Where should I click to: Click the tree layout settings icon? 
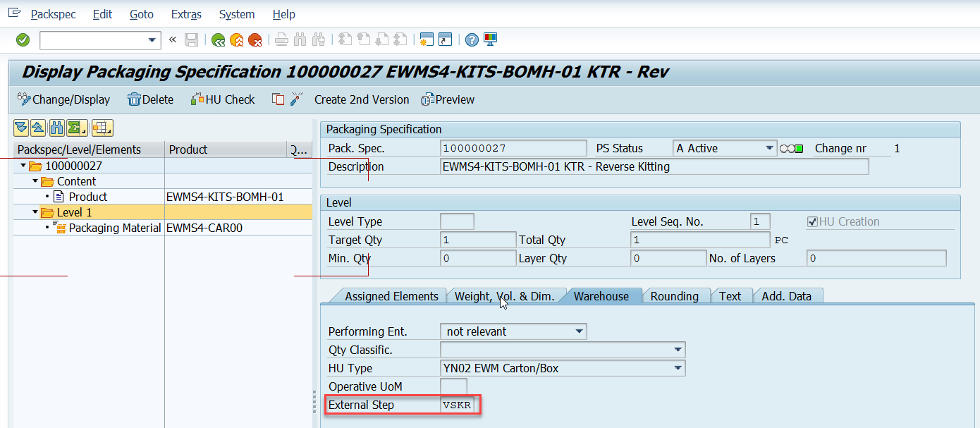[102, 128]
